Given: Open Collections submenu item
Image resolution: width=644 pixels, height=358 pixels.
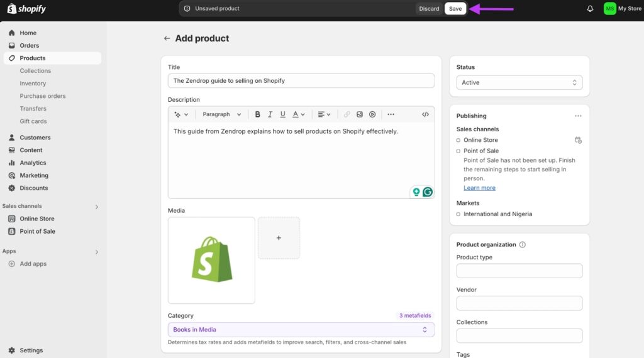Looking at the screenshot, I should pos(35,71).
